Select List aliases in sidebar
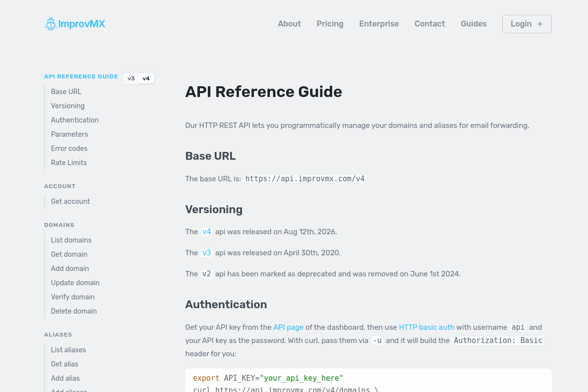588x392 pixels. pyautogui.click(x=69, y=350)
